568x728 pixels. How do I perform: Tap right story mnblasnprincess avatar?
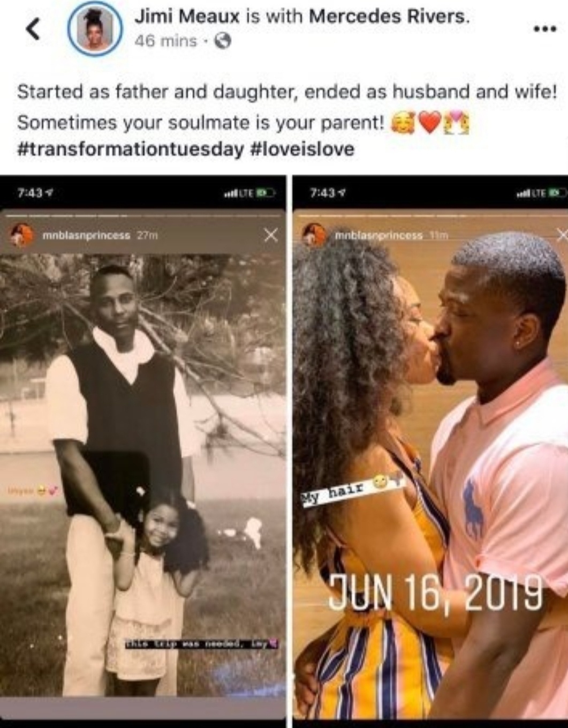315,235
